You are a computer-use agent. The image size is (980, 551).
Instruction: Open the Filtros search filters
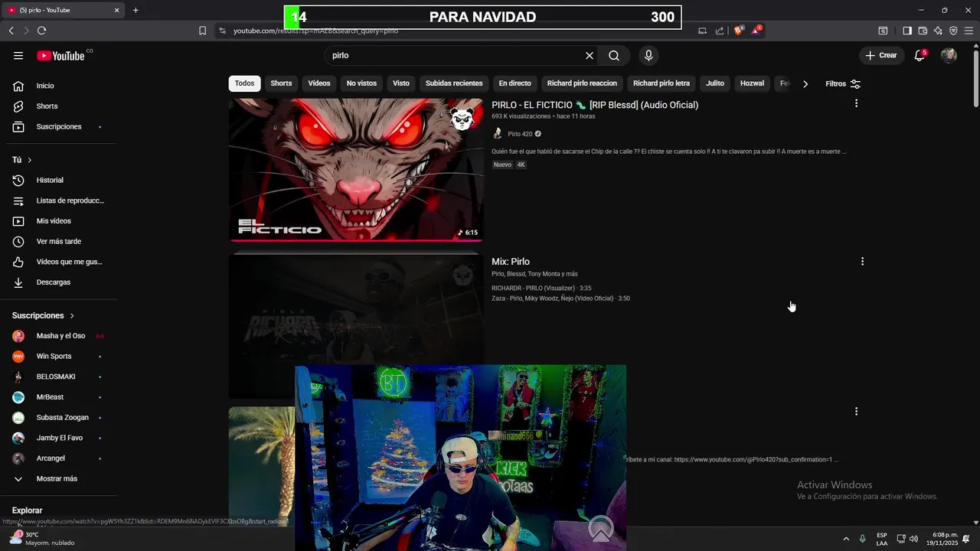click(x=843, y=84)
